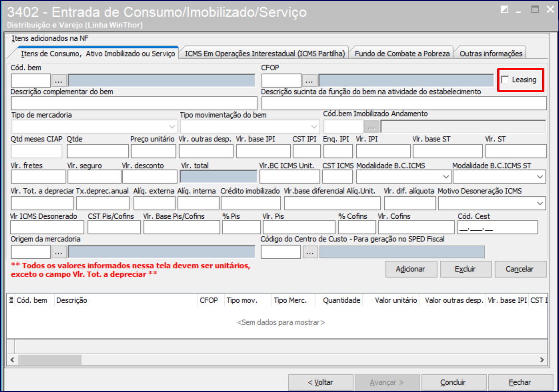Click the horizontal scrollbar thumb of the grid
The height and width of the screenshot is (392, 559).
(50, 360)
